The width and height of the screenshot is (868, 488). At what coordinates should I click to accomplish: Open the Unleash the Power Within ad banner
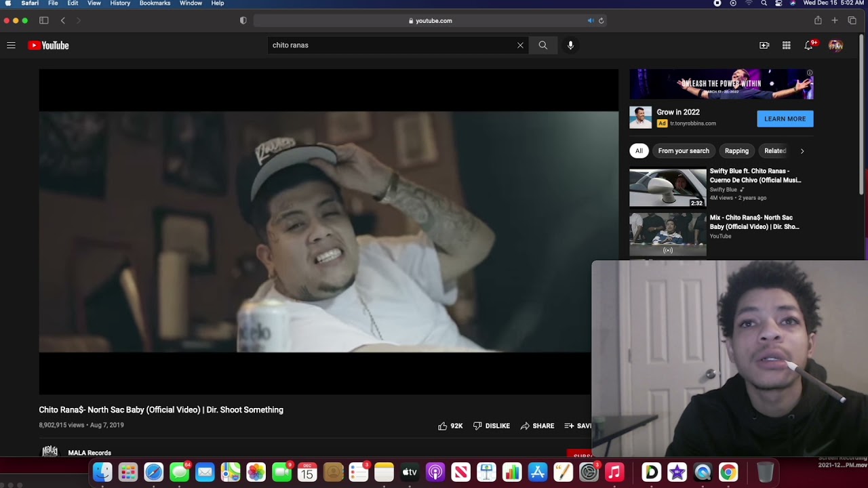pyautogui.click(x=722, y=84)
